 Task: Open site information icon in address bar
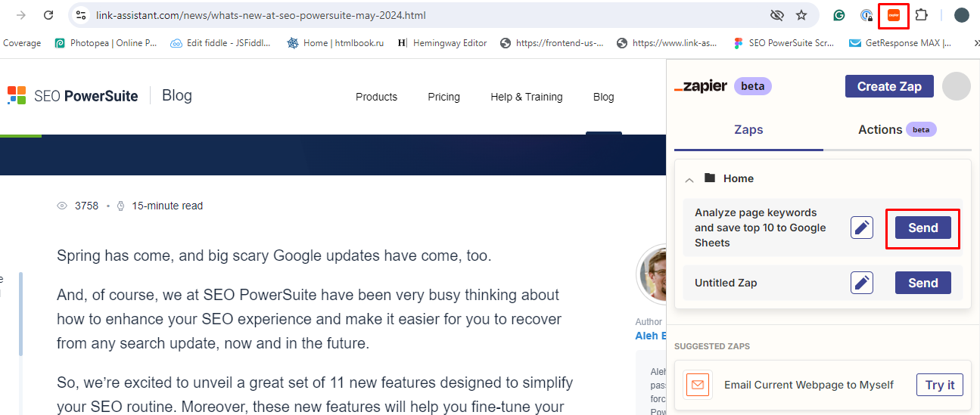click(x=81, y=15)
